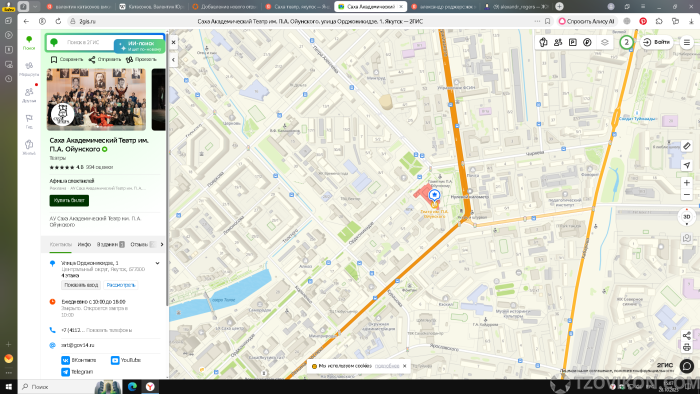Click the Show entrance button

pos(81,285)
